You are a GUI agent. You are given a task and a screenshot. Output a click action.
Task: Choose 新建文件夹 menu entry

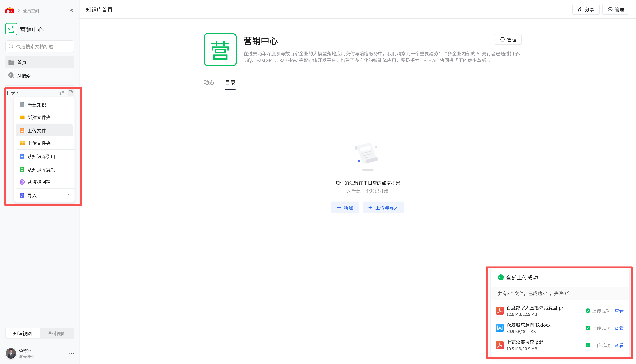pos(39,117)
